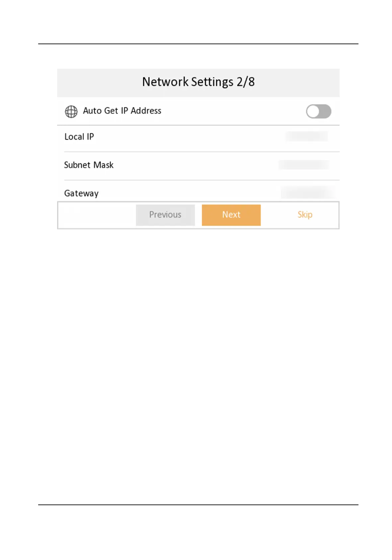
Task: Click the header bar beside the title
Action: [100, 82]
